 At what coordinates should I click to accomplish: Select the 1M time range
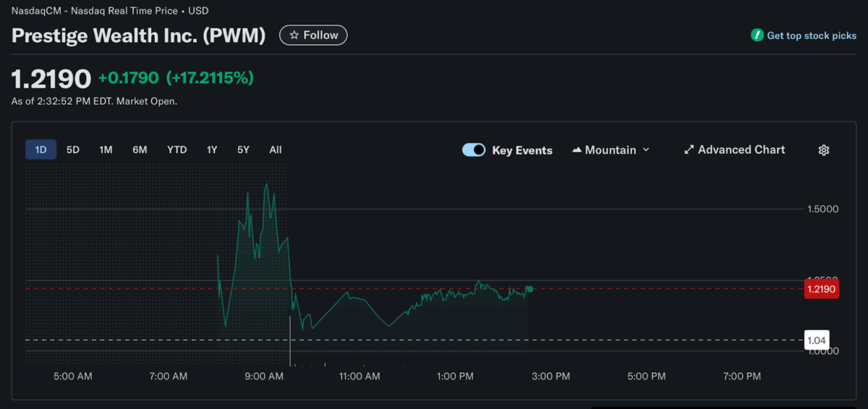[x=106, y=150]
